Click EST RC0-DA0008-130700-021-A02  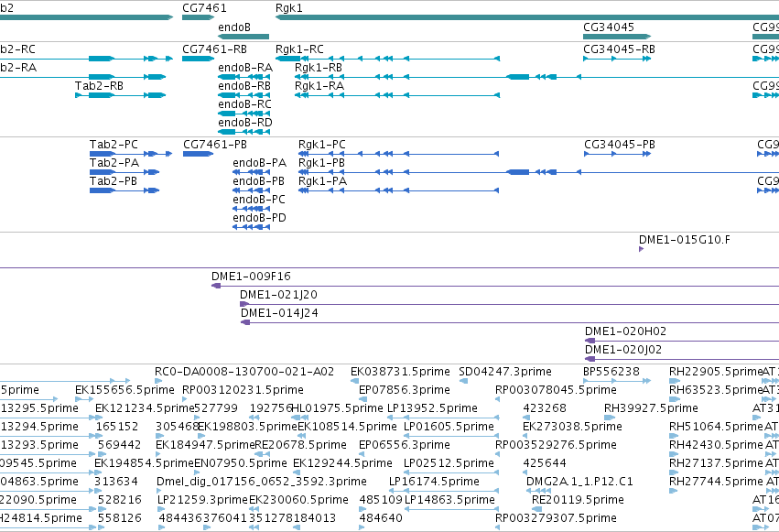244,372
